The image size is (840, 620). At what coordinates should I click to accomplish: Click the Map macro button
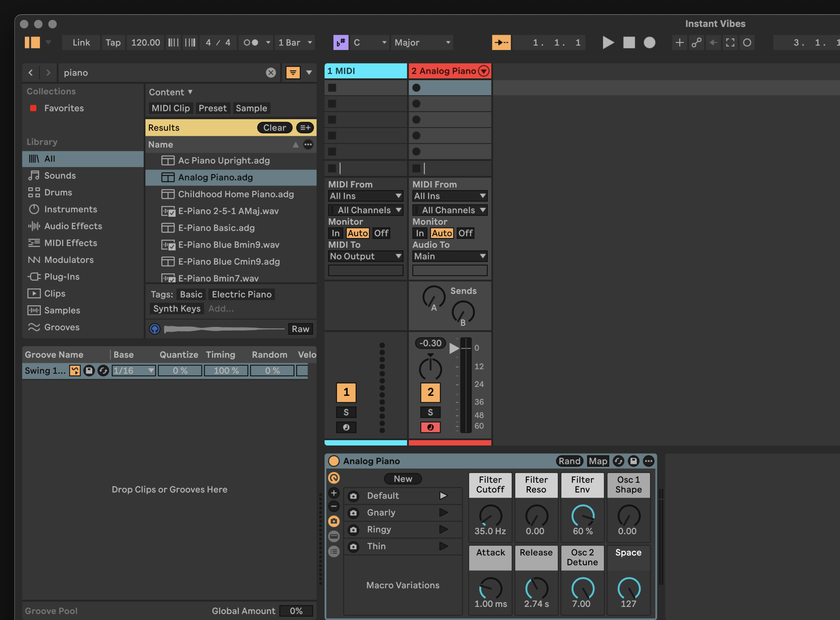[x=598, y=461]
